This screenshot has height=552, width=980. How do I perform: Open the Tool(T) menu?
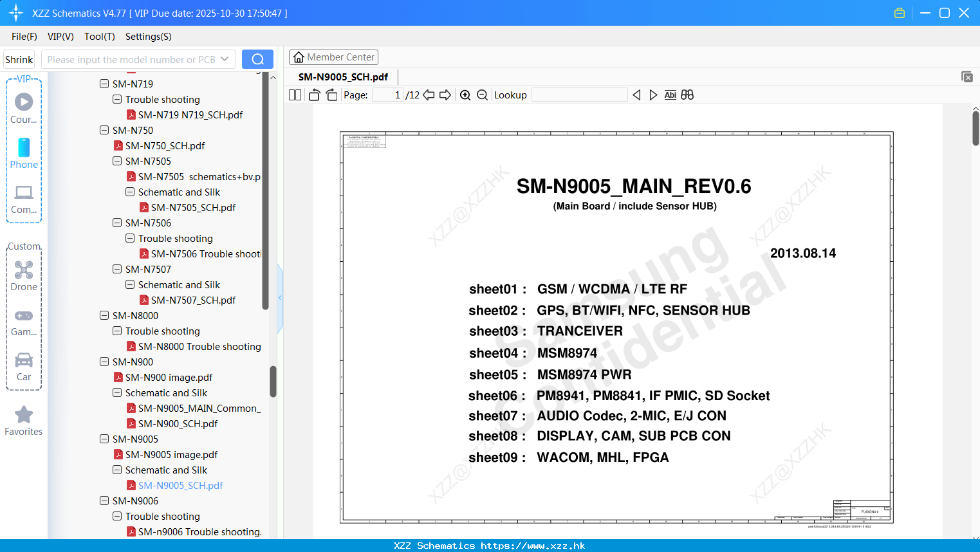pos(99,37)
